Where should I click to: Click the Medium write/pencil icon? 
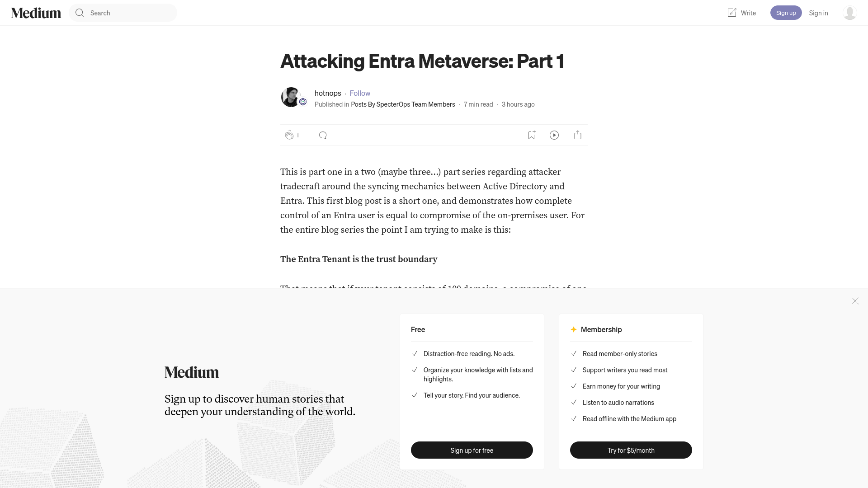click(x=731, y=13)
